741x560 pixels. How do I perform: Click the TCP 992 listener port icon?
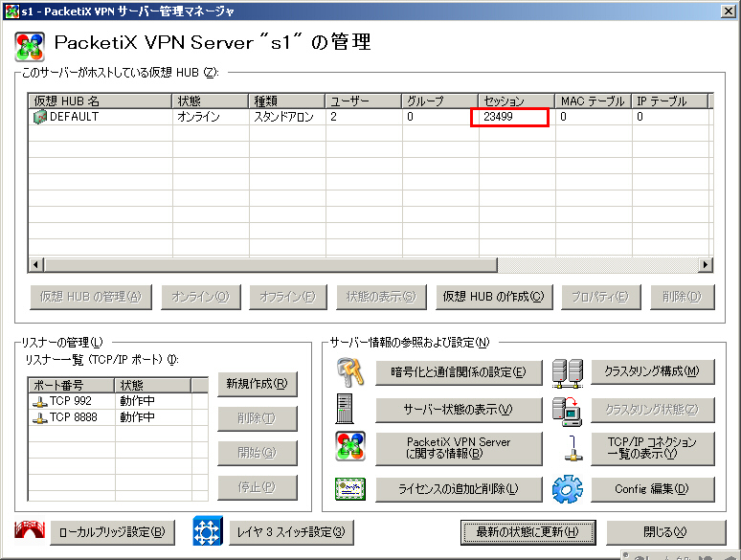pyautogui.click(x=40, y=402)
